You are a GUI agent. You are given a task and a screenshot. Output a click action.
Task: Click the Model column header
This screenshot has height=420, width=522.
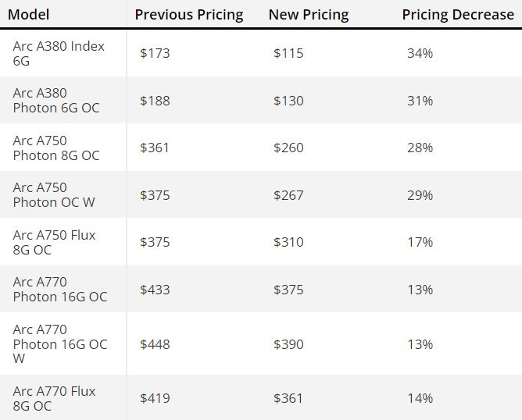[x=29, y=15]
